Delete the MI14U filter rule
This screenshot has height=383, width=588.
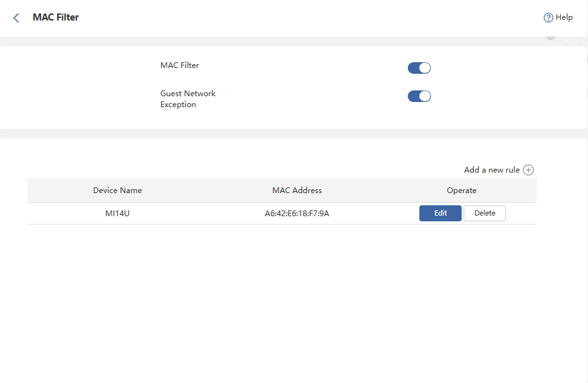click(x=485, y=213)
